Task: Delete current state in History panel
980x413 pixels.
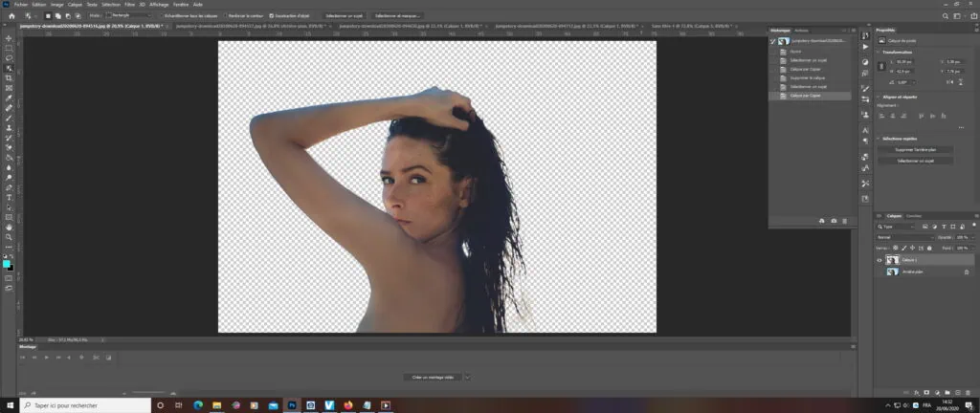Action: 845,221
